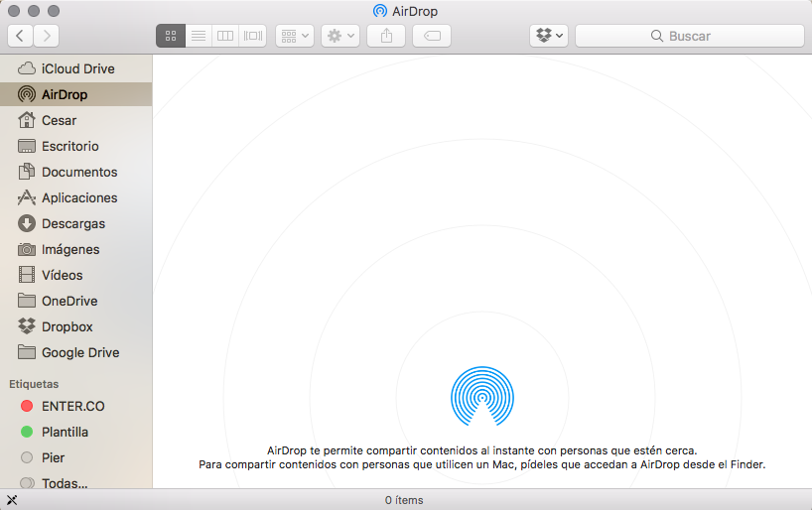Click the crossed tools icon in status bar
The height and width of the screenshot is (510, 812).
(11, 500)
